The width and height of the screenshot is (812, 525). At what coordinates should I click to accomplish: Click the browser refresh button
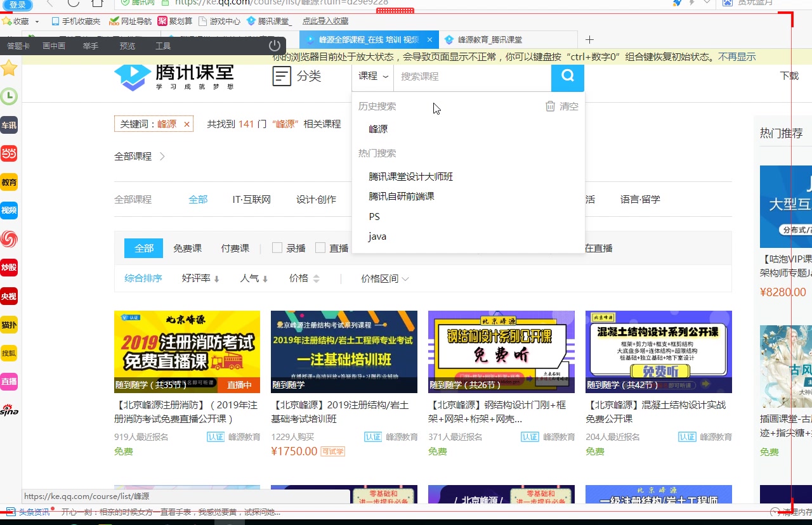point(74,3)
